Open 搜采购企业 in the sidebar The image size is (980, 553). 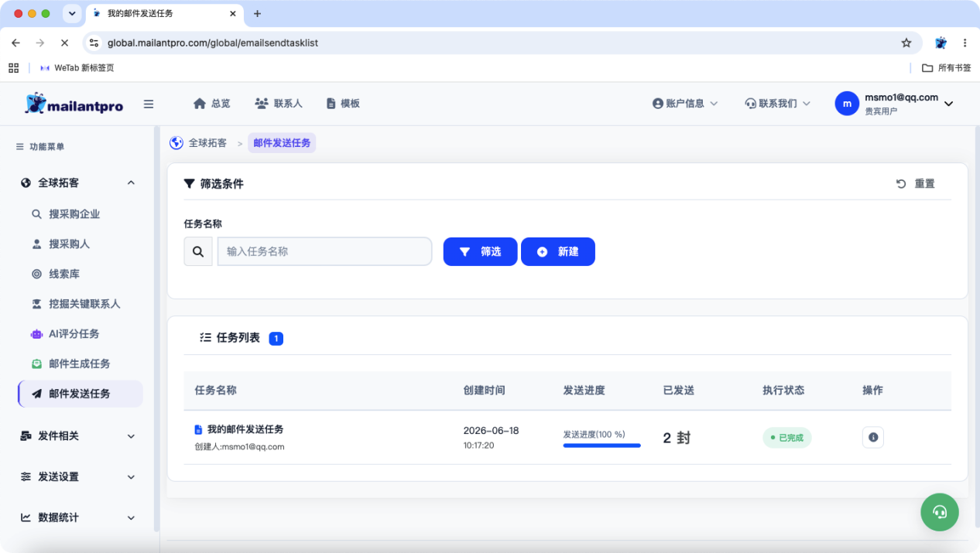click(x=74, y=214)
